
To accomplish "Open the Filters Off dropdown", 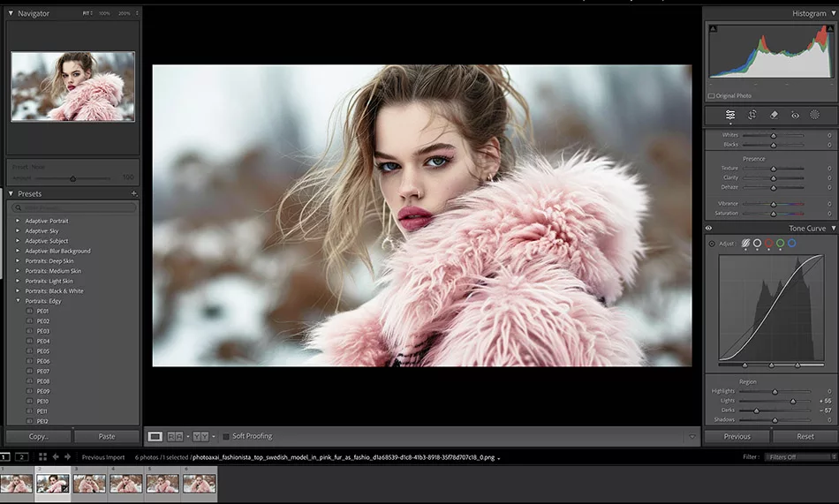I will point(800,457).
